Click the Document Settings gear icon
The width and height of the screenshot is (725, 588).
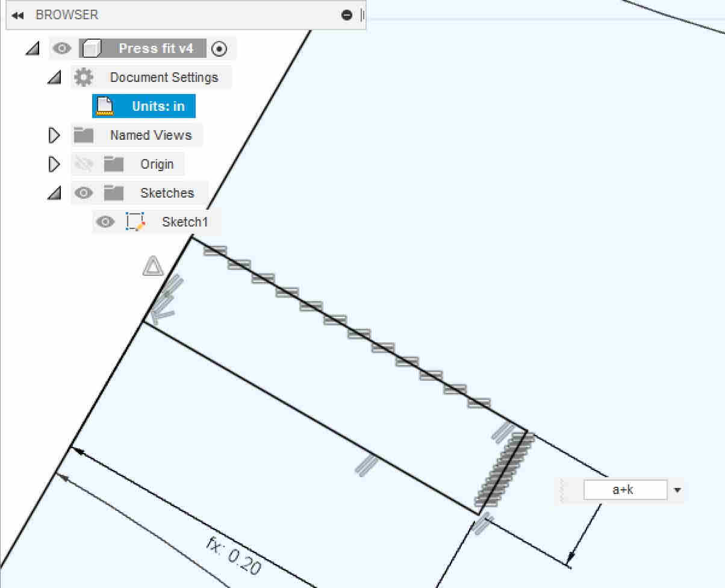click(x=83, y=77)
